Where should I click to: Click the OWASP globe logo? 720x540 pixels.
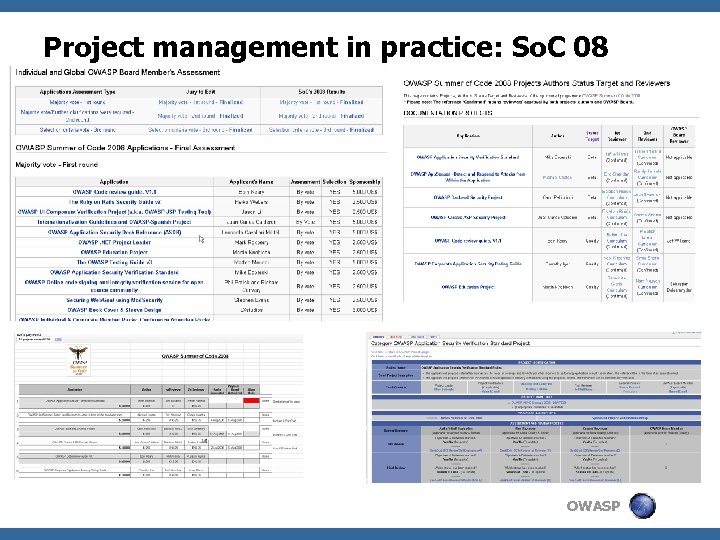pos(642,506)
